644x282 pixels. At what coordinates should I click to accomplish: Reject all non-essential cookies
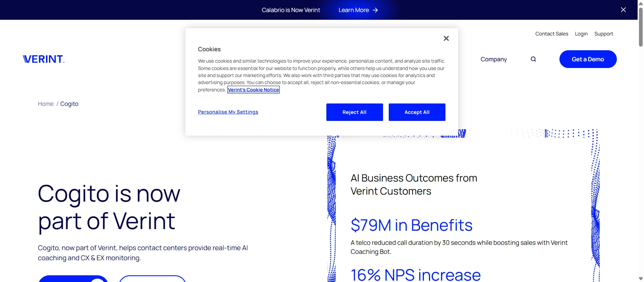click(355, 112)
